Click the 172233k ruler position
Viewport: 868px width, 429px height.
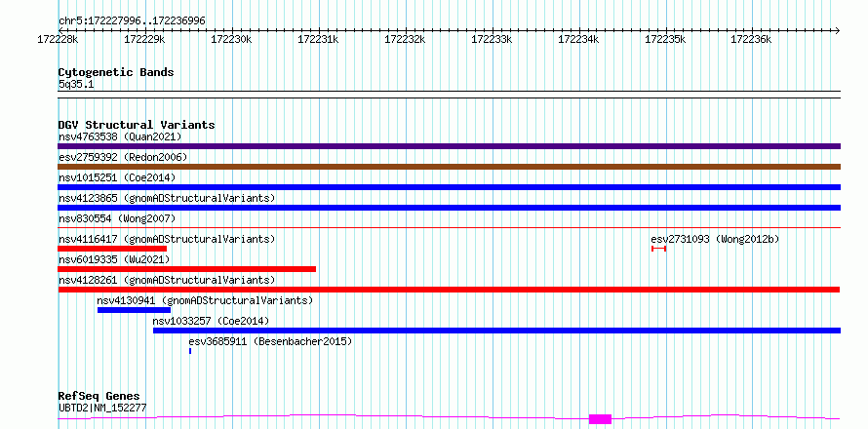point(492,40)
